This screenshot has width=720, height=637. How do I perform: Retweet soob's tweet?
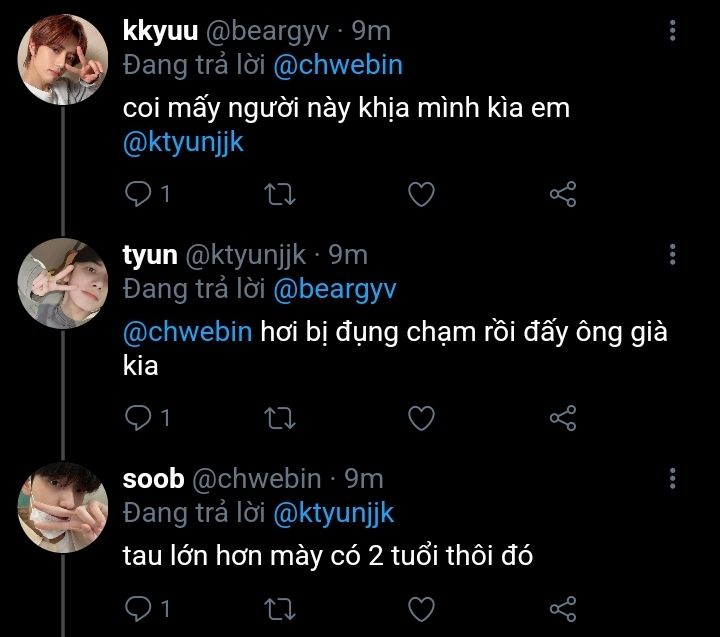tap(281, 607)
